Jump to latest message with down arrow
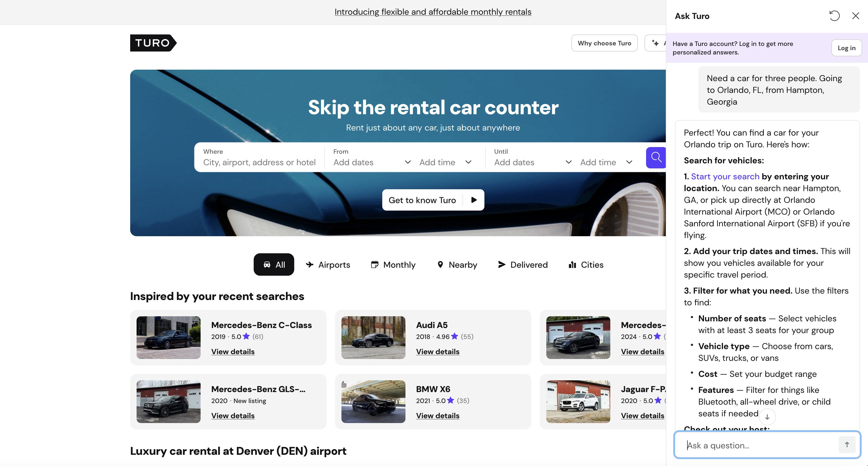868x466 pixels. pyautogui.click(x=767, y=417)
